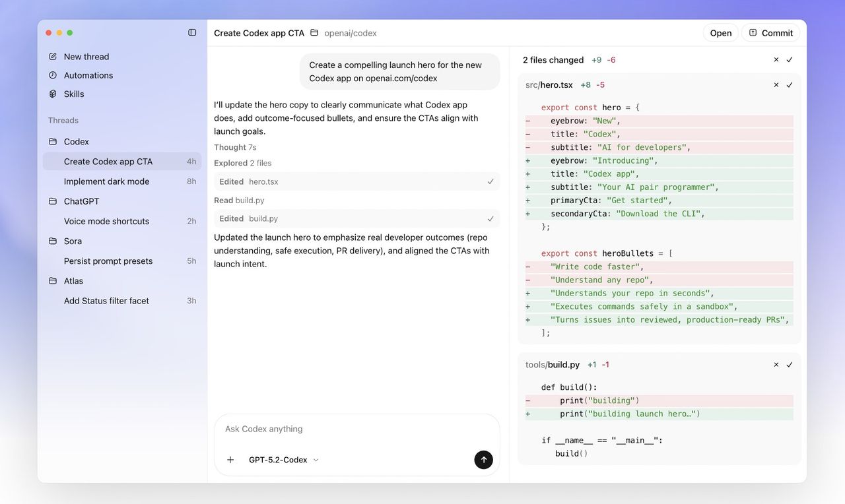Viewport: 845px width, 504px height.
Task: Approve all changes with the header checkmark
Action: (790, 59)
